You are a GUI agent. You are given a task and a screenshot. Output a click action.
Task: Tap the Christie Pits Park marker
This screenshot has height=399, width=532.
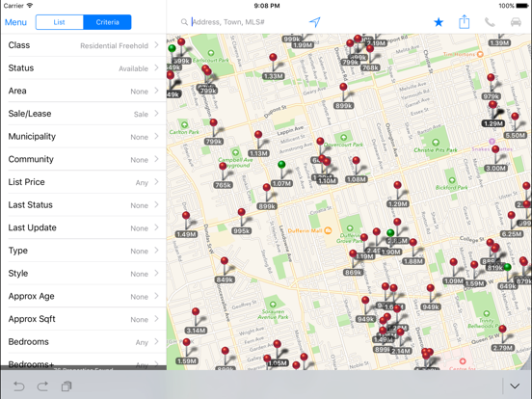tap(436, 143)
